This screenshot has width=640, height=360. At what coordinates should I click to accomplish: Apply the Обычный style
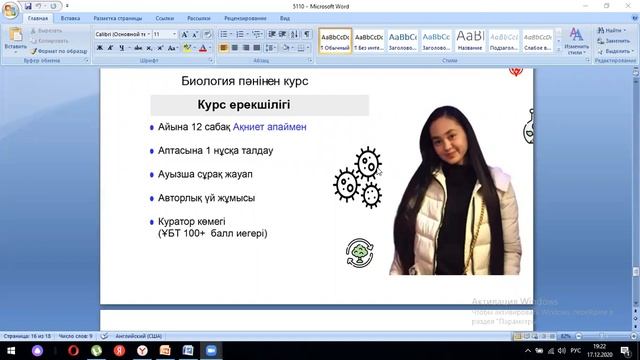(x=335, y=41)
